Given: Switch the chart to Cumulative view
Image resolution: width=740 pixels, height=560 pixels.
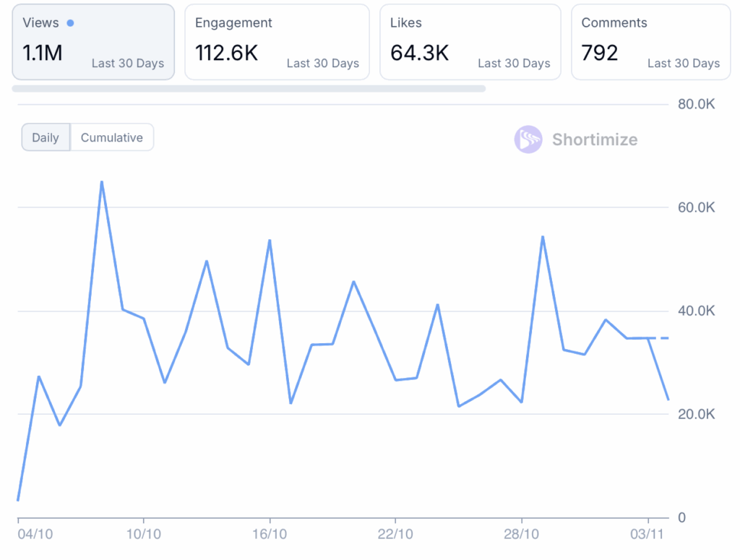Looking at the screenshot, I should pyautogui.click(x=112, y=137).
